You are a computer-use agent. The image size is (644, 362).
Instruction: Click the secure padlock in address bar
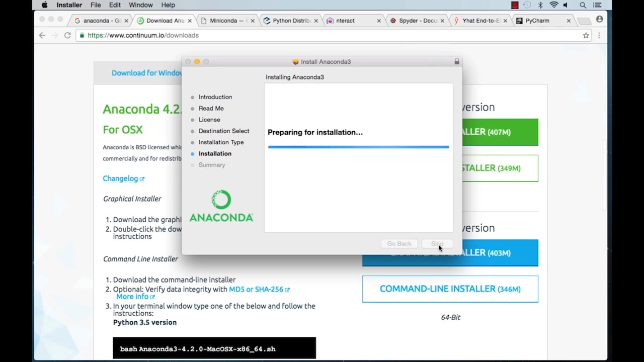click(x=82, y=35)
